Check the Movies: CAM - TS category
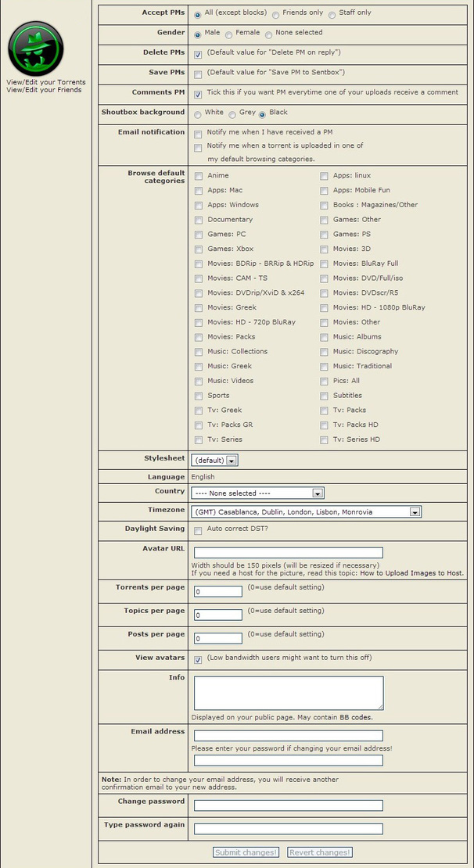Viewport: 474px width, 868px height. (x=198, y=279)
